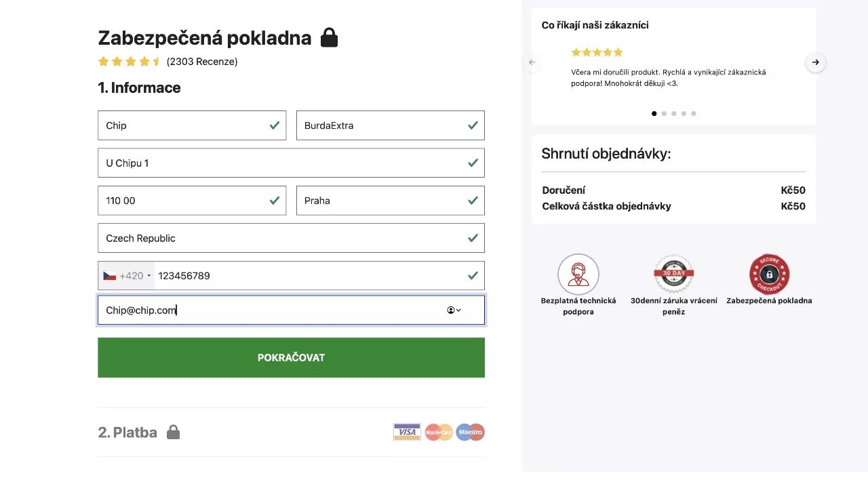The image size is (868, 488).
Task: Click the star rating under the heading
Action: point(129,62)
